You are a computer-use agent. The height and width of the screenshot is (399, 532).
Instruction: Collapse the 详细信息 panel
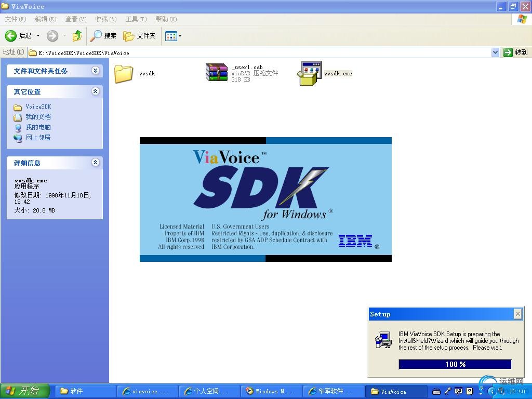[96, 163]
